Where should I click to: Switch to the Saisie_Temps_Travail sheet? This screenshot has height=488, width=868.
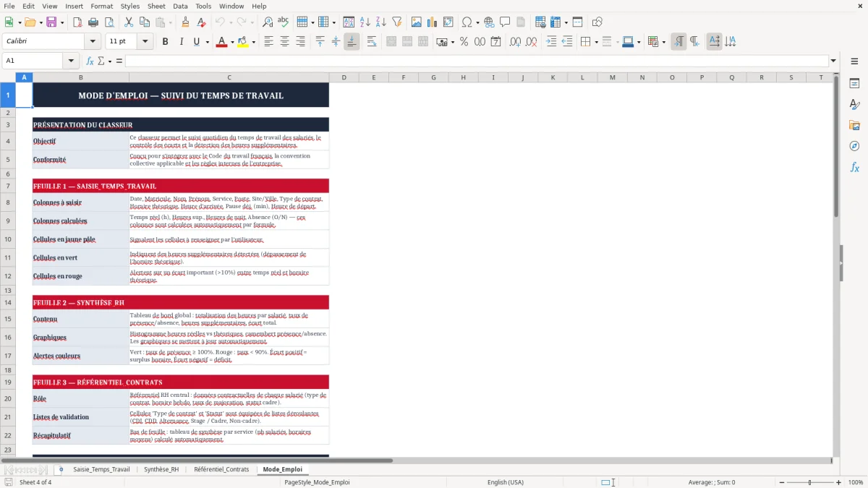tap(101, 469)
